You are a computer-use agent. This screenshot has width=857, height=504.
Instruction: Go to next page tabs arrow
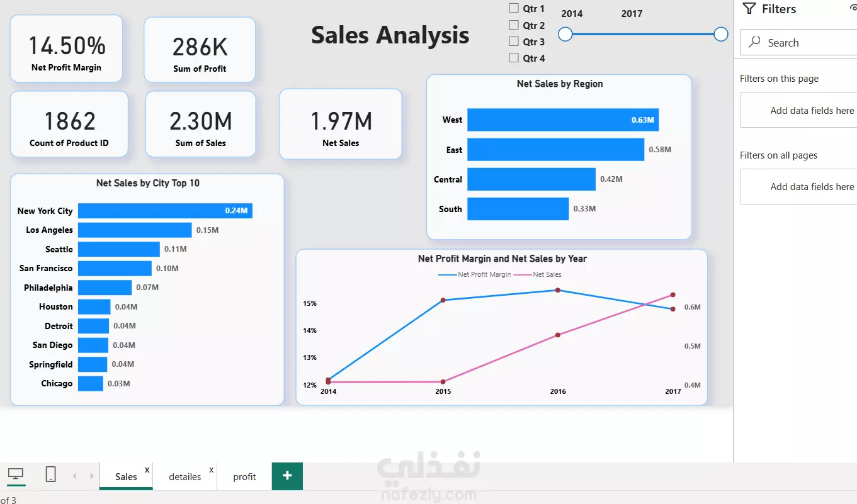pyautogui.click(x=92, y=476)
